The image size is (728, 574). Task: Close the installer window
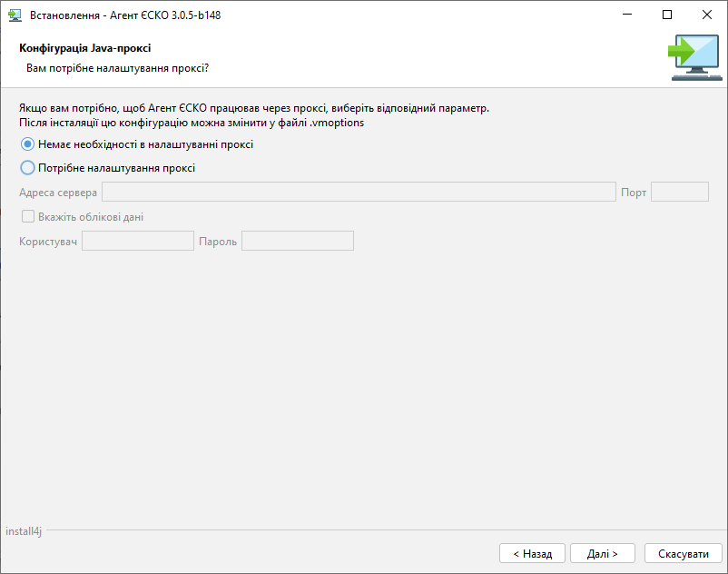pos(707,15)
